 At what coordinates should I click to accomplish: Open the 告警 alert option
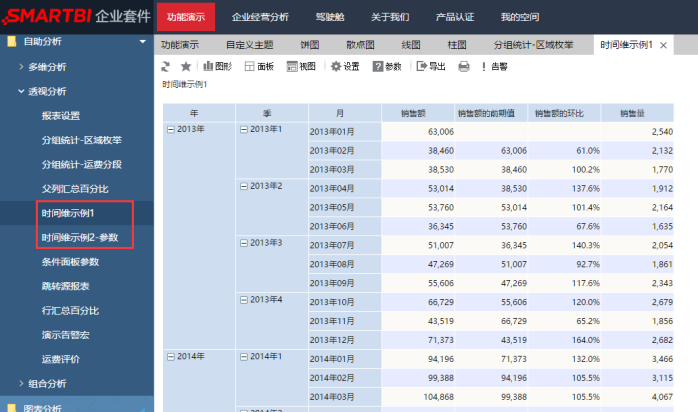tap(494, 66)
